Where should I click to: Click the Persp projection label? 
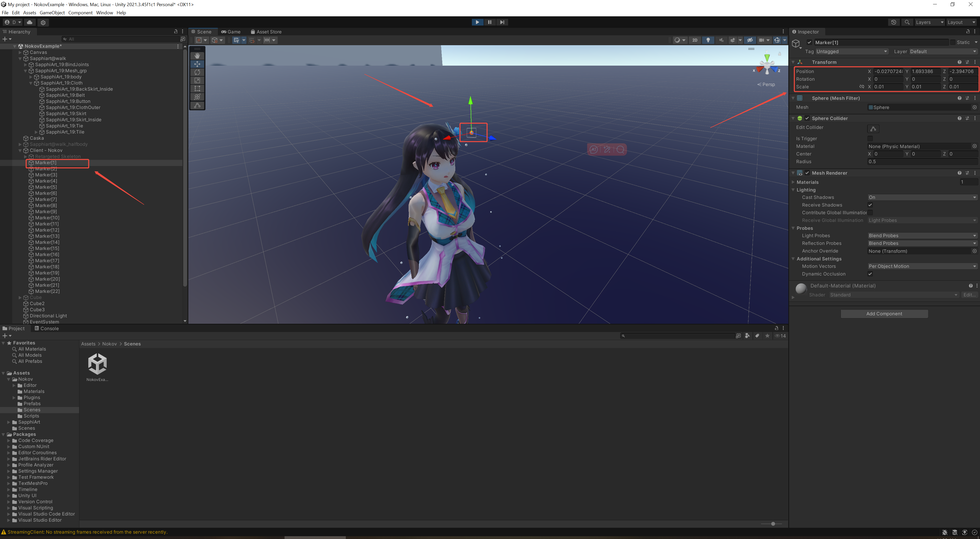click(x=766, y=85)
